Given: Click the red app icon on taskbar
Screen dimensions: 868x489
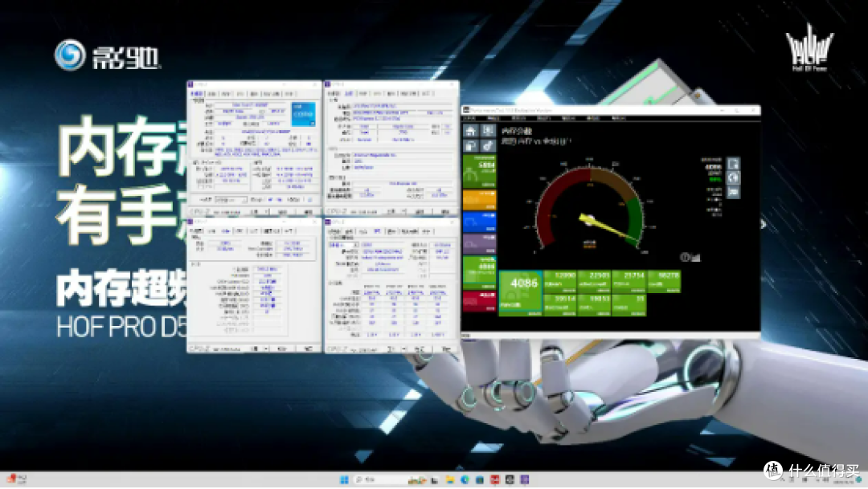Looking at the screenshot, I should 495,479.
